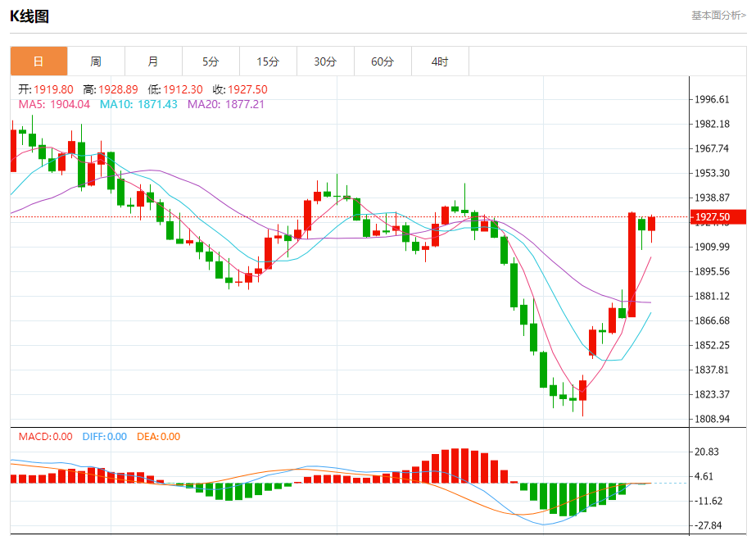The height and width of the screenshot is (536, 756).
Task: Click the 1909.99 price axis label
Action: point(712,247)
